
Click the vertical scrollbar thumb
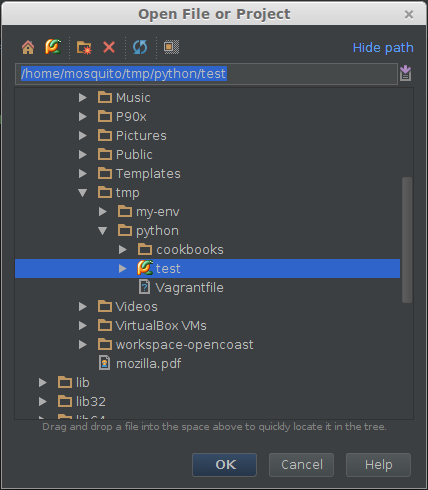tap(407, 240)
